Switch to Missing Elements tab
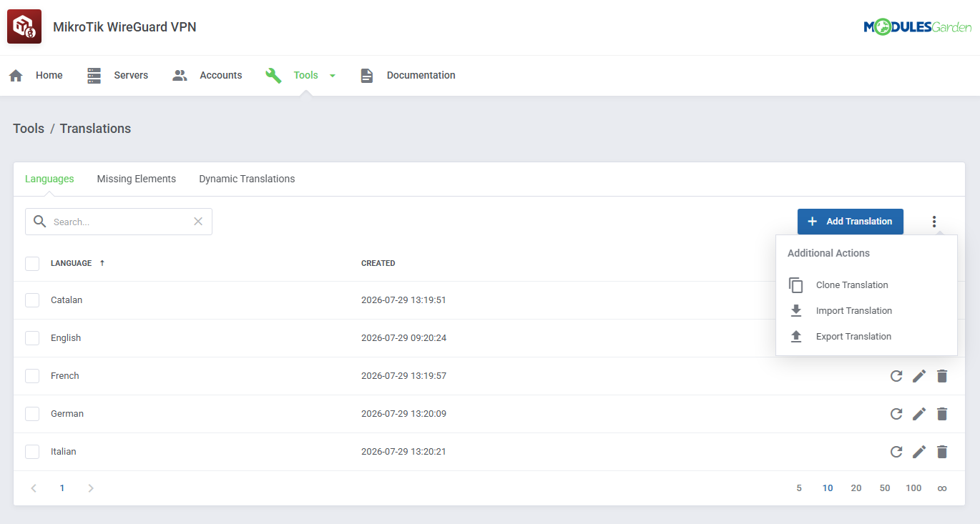 point(137,179)
